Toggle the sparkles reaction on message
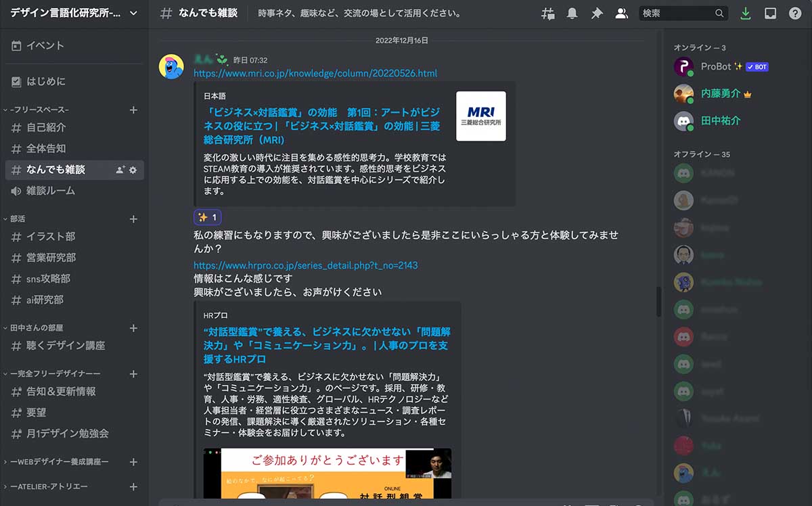The width and height of the screenshot is (812, 506). click(x=207, y=217)
